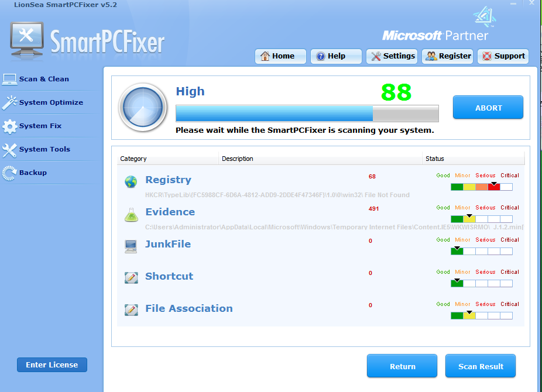Viewport: 542px width, 392px height.
Task: Click the File Association pencil icon
Action: click(x=131, y=310)
